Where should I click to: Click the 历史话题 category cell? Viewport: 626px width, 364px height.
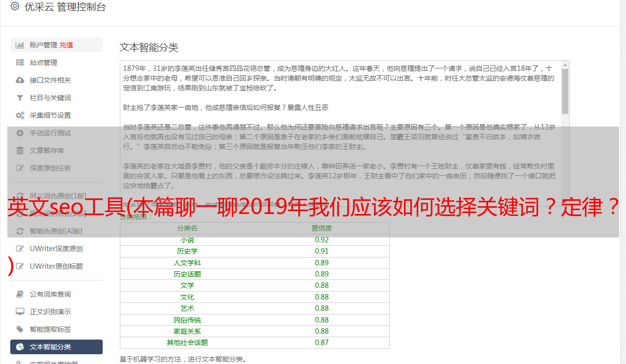click(x=187, y=274)
